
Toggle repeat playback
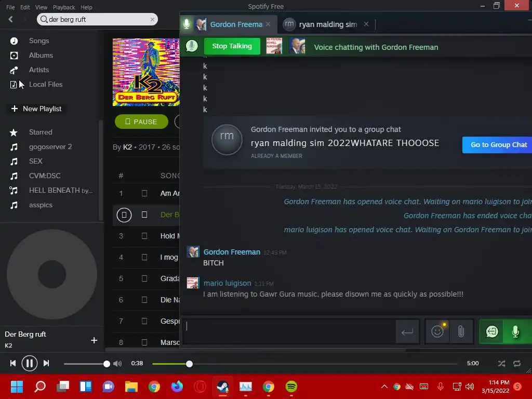click(x=517, y=364)
